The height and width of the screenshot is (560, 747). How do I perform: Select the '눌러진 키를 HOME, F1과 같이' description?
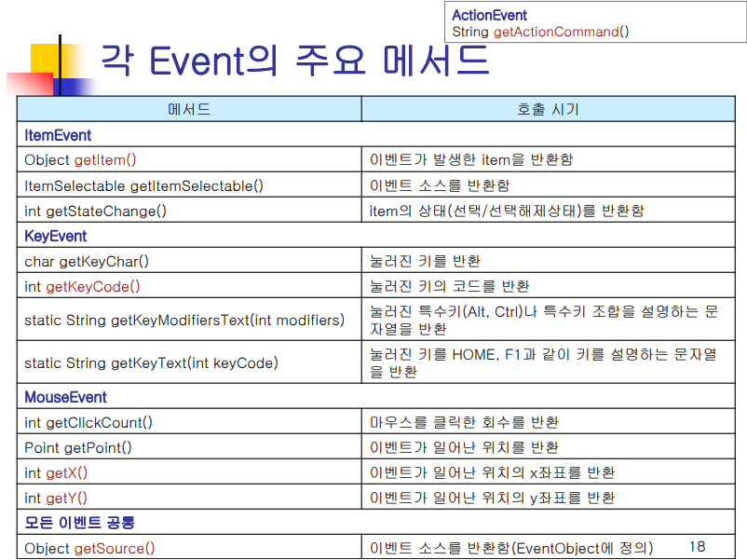(x=543, y=362)
